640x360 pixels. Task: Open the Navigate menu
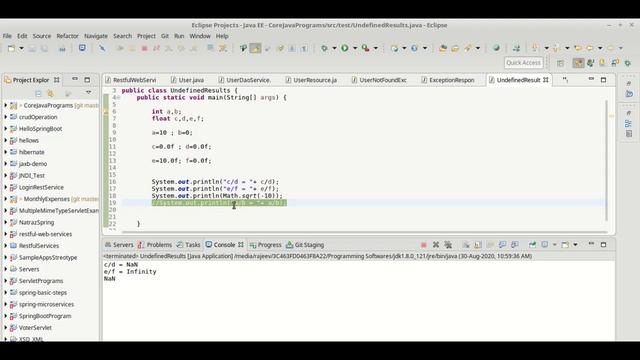[96, 36]
